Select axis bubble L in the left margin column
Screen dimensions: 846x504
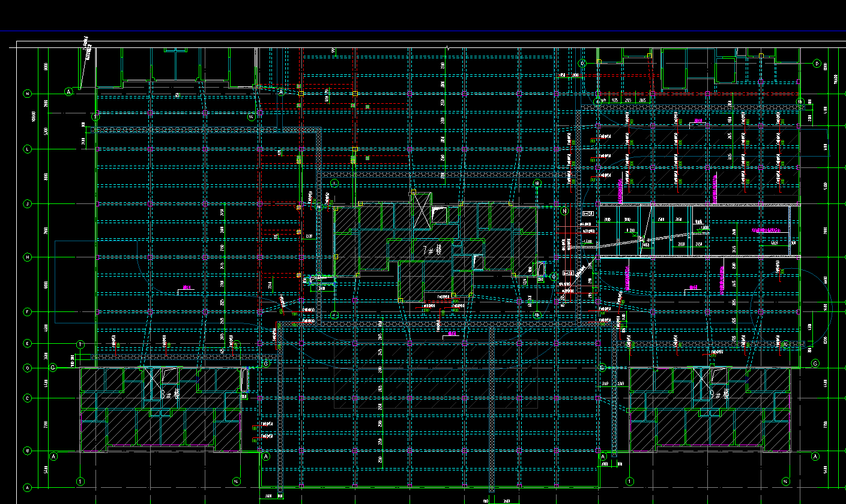click(27, 149)
